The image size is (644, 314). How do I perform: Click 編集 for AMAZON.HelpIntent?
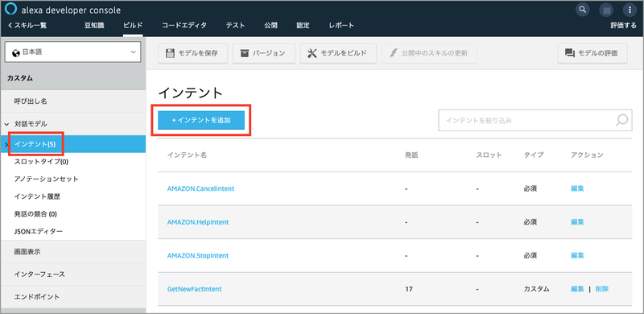(x=577, y=222)
